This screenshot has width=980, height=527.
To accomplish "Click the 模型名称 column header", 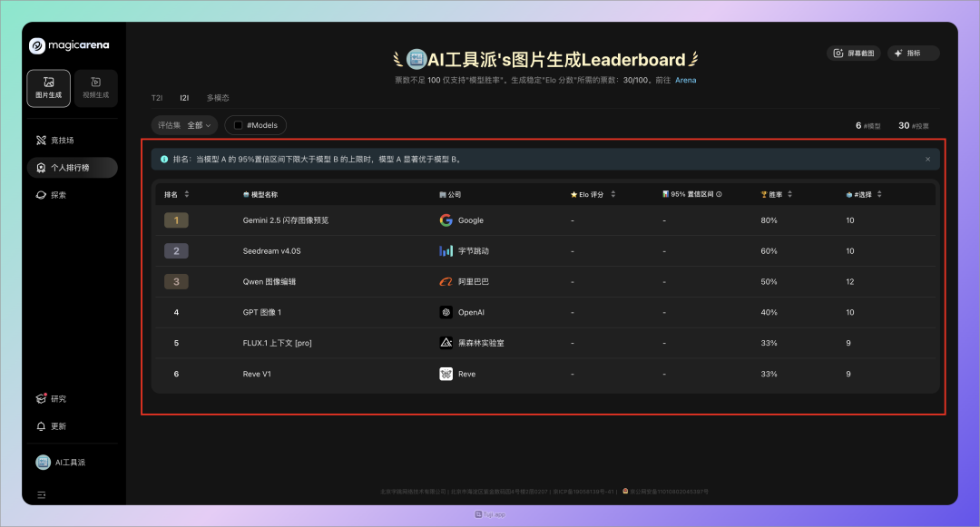I will coord(260,195).
